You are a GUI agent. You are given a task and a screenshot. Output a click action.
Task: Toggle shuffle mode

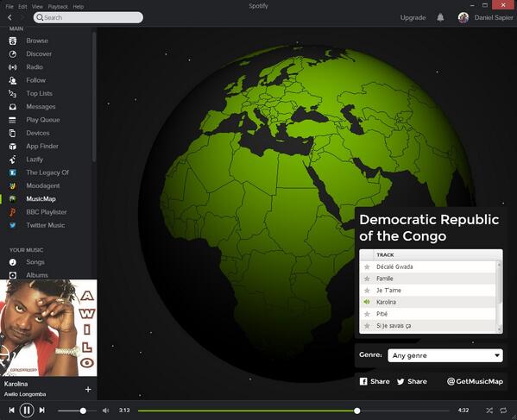click(489, 411)
